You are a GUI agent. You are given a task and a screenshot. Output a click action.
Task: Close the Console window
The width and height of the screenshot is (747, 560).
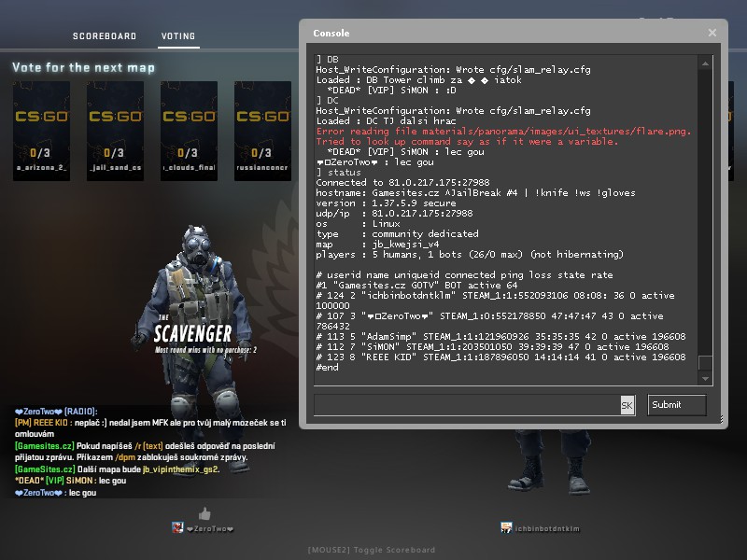click(x=712, y=33)
